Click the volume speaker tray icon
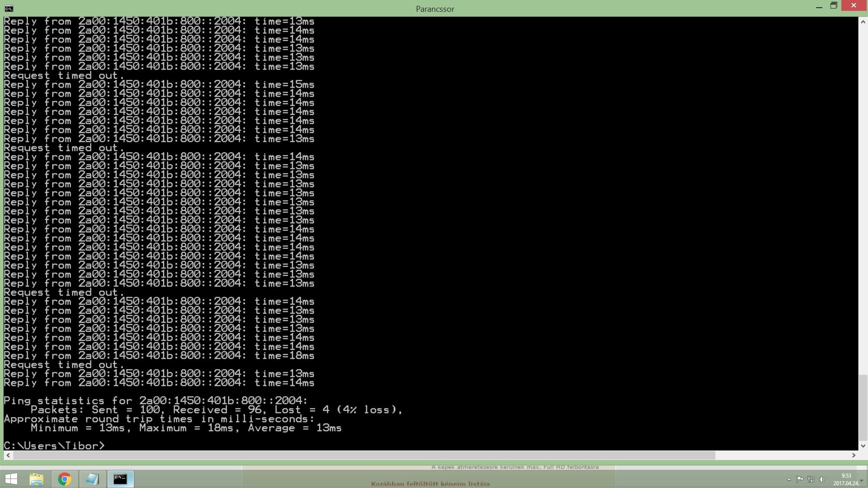The width and height of the screenshot is (868, 488). point(822,479)
